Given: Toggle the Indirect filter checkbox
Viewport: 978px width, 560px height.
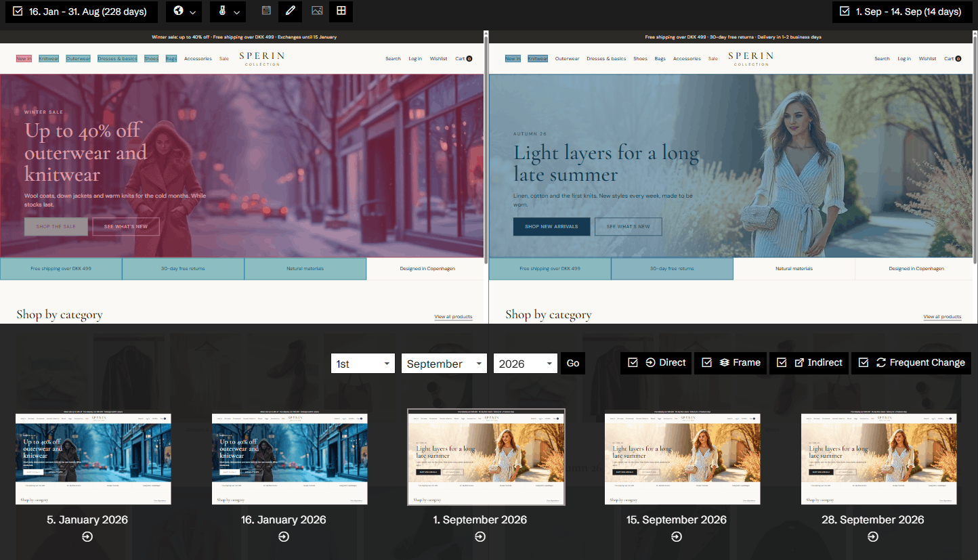Looking at the screenshot, I should (x=782, y=363).
